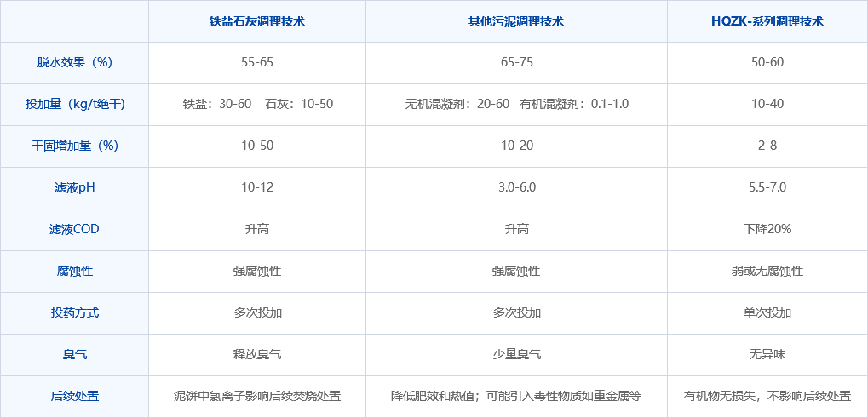Click the 降低肥效和热值 disposal cell
Screen dimensions: 868x418
(x=516, y=397)
